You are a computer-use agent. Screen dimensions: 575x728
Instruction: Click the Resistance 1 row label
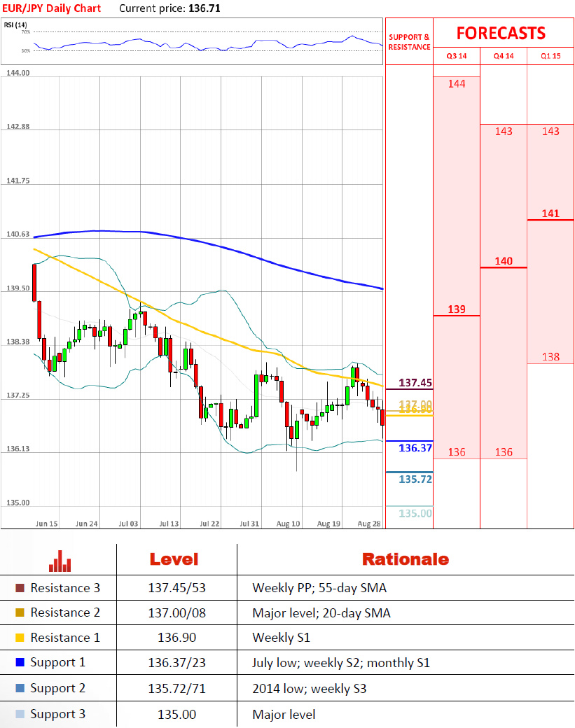pos(65,638)
